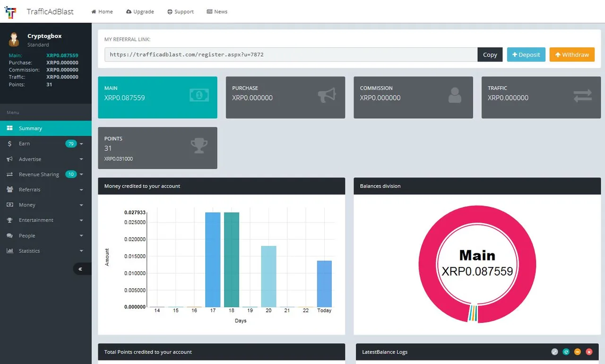This screenshot has width=605, height=364.
Task: Click the TrafficAdBlast brand name
Action: click(x=50, y=12)
